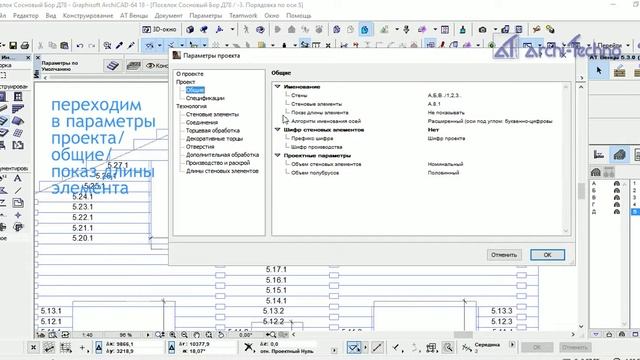Collapse the Проектные параметры group
This screenshot has width=640, height=360.
[278, 155]
